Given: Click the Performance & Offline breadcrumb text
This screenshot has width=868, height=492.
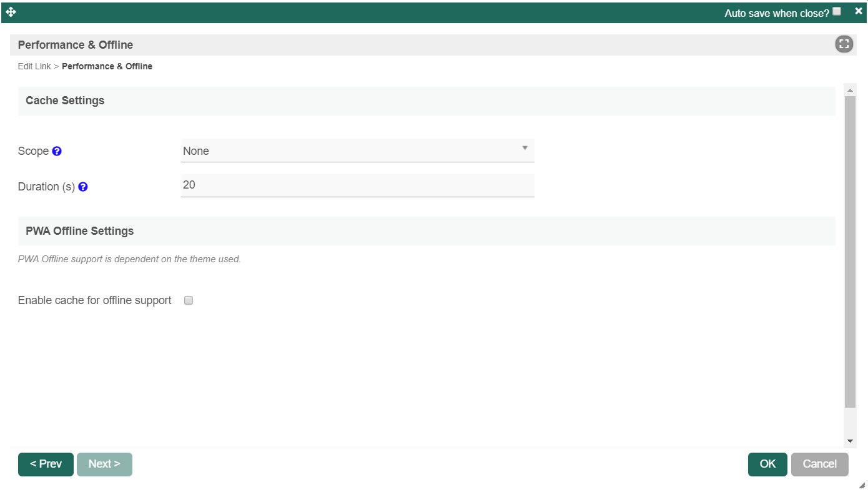Looking at the screenshot, I should coord(107,66).
